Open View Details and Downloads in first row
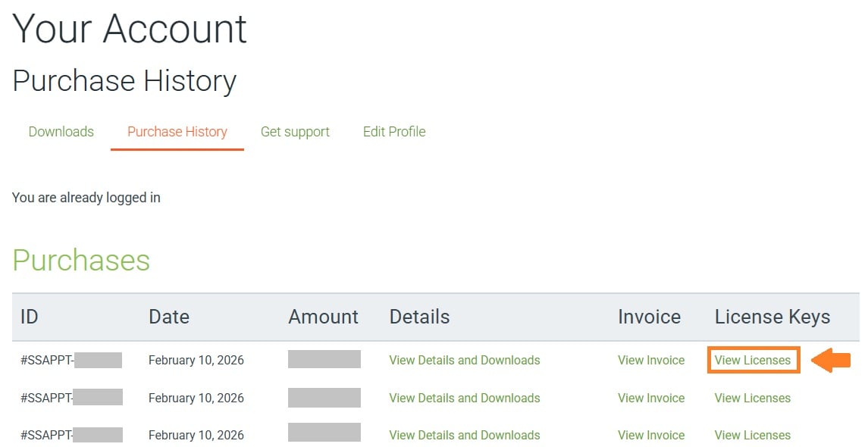This screenshot has width=868, height=447. (x=465, y=361)
